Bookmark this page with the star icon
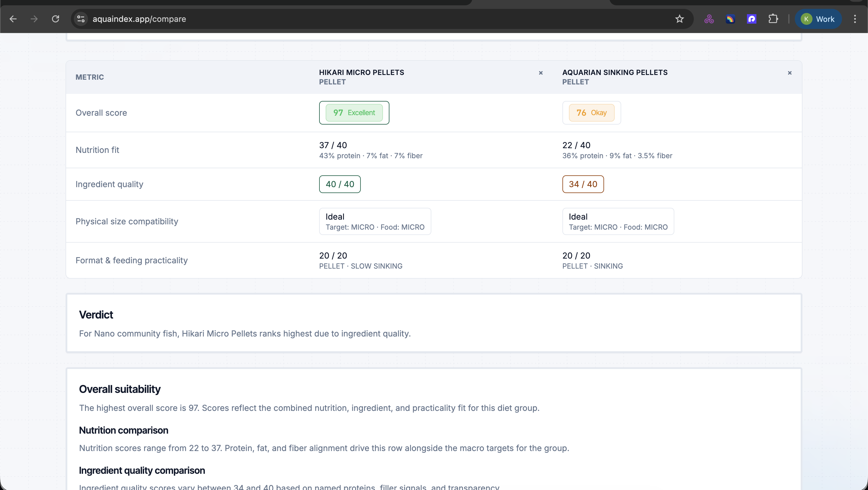The image size is (868, 490). point(679,19)
